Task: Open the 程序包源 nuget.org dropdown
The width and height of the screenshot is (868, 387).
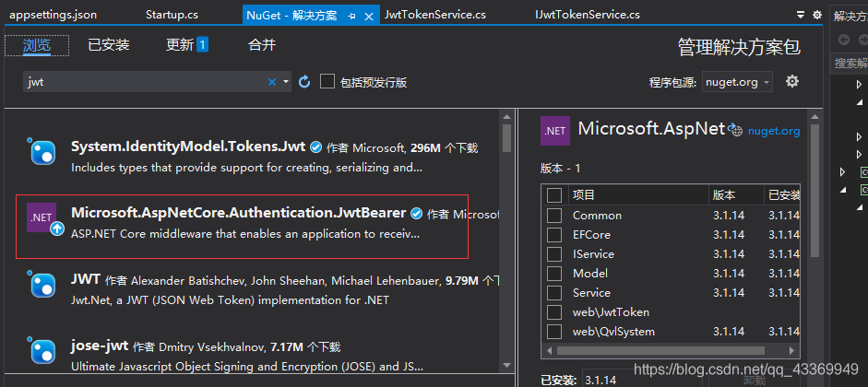Action: tap(737, 82)
